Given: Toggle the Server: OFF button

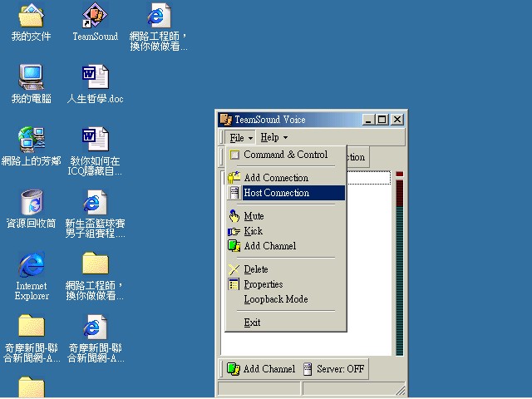Looking at the screenshot, I should coord(334,369).
